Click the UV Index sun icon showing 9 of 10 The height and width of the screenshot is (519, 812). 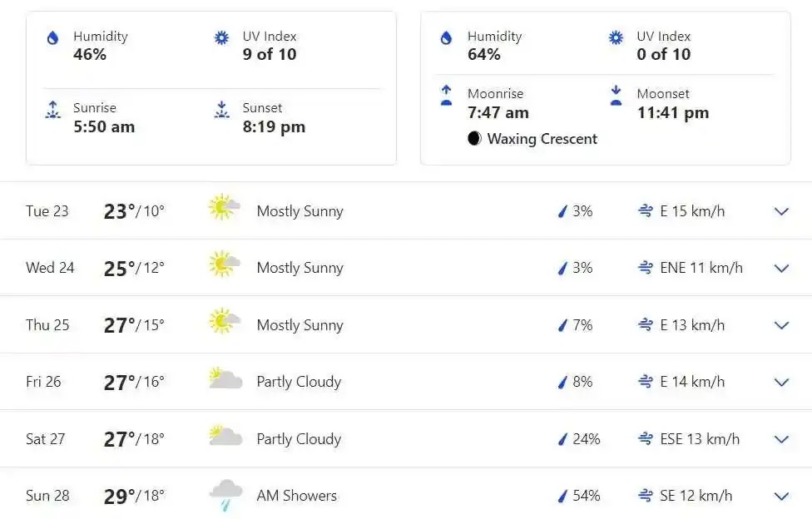[221, 37]
